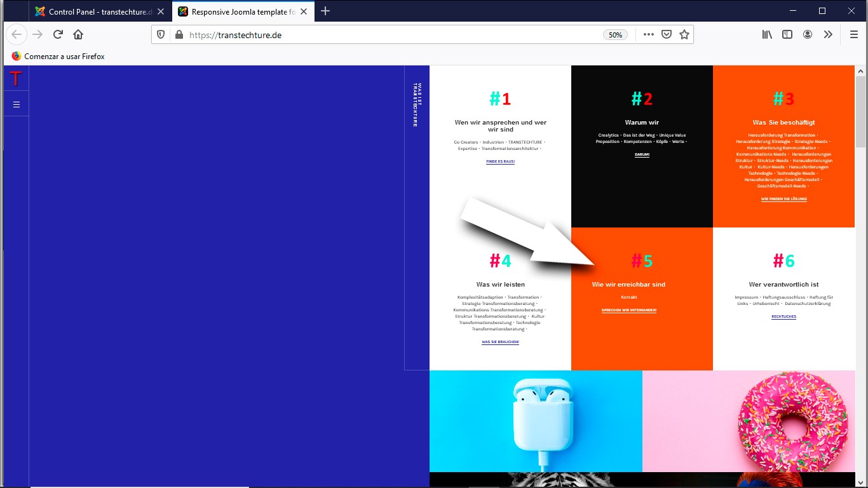Click the scrollbar up arrow

[861, 71]
